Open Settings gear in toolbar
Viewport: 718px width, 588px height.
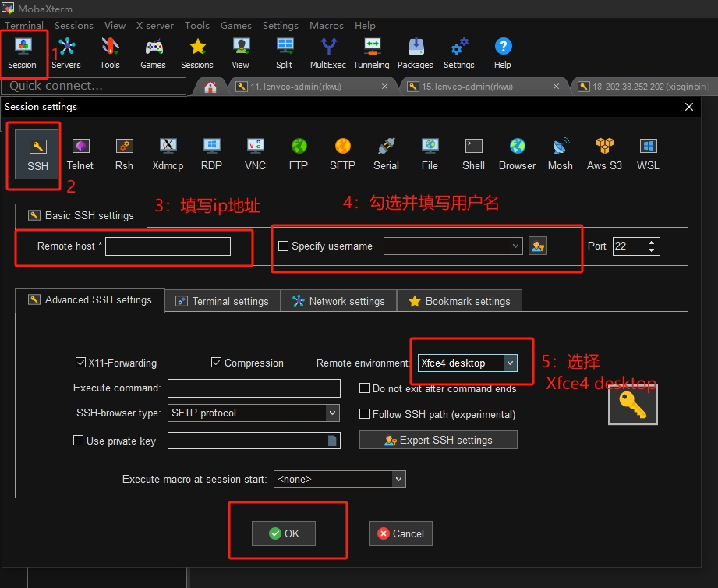459,53
